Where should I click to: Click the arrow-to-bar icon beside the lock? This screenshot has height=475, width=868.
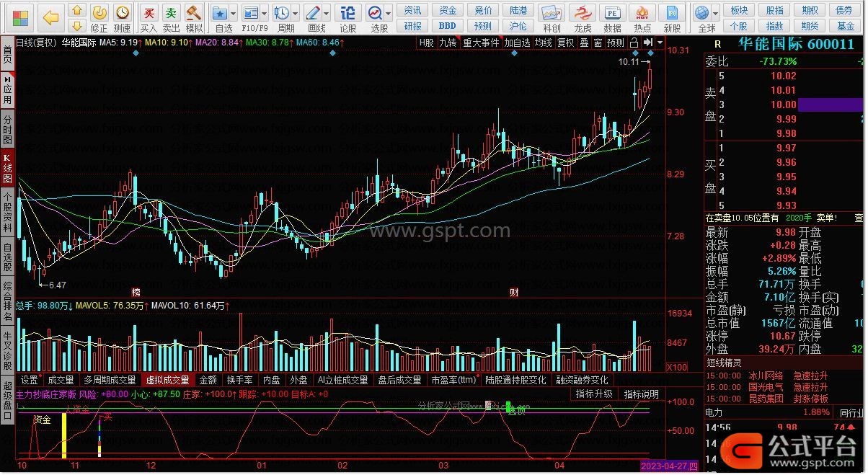coord(648,43)
